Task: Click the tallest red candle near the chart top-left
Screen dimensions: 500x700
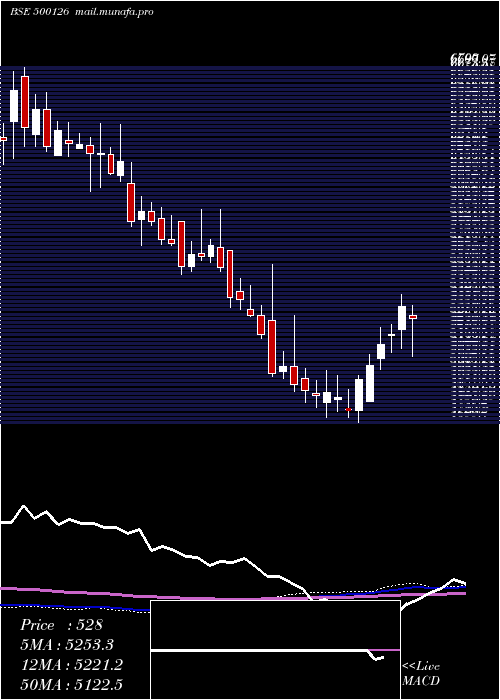Action: (x=25, y=102)
